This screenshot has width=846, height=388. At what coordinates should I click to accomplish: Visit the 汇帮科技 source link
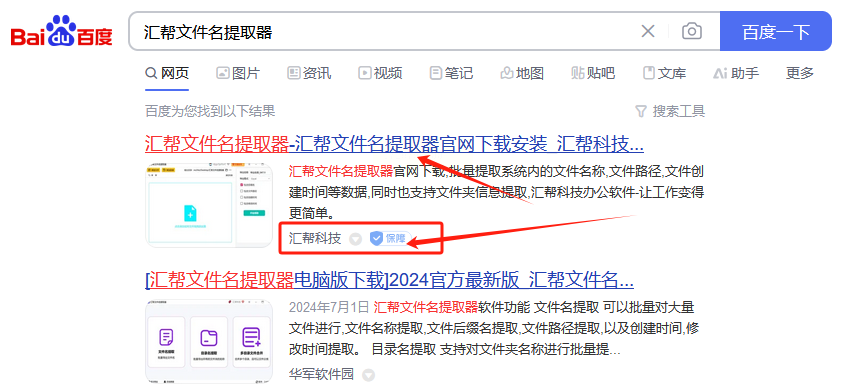(x=315, y=238)
